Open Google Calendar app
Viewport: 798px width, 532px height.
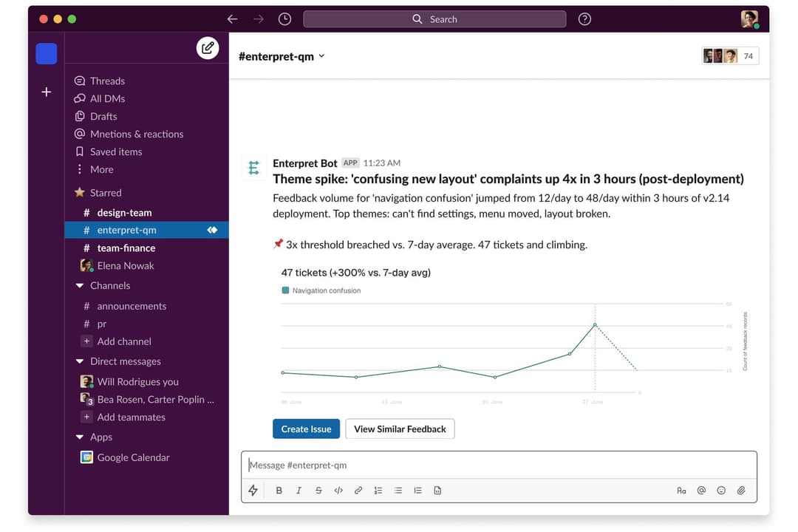click(x=125, y=457)
